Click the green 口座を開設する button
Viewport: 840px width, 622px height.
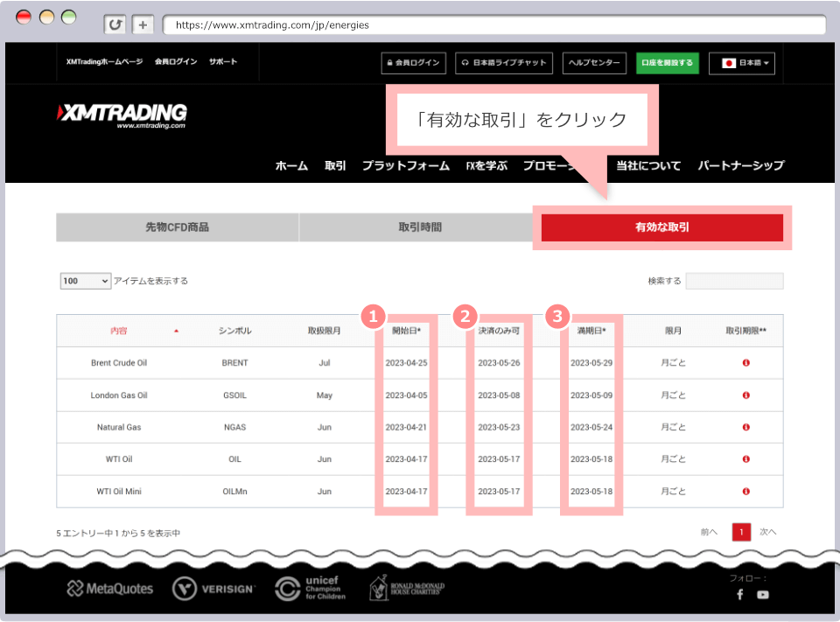(667, 63)
